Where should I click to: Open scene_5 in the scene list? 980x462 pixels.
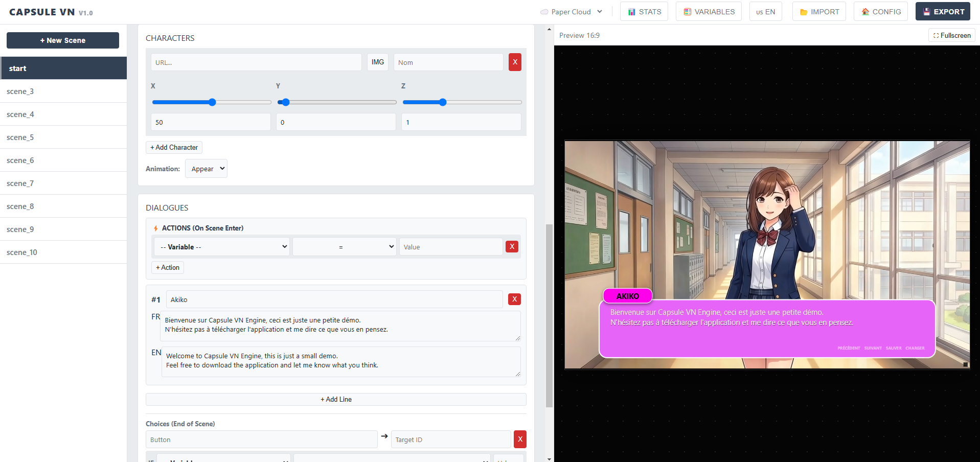[x=63, y=137]
